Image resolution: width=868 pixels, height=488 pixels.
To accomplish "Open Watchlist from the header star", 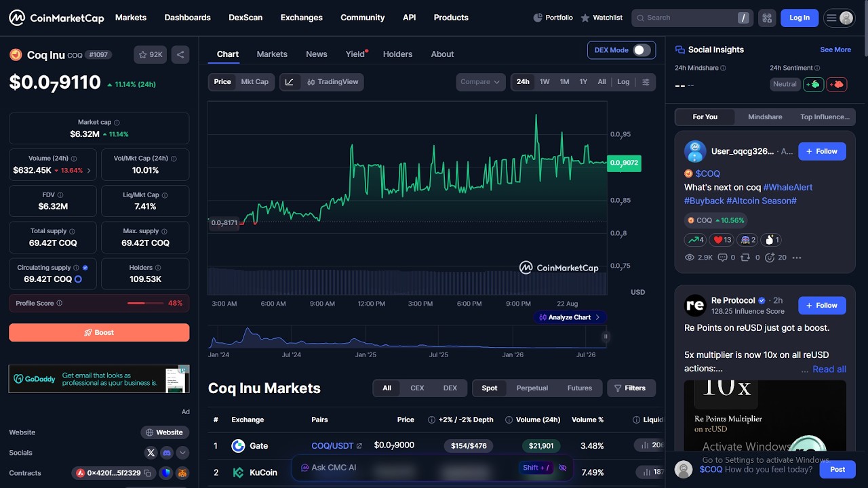I will pos(601,18).
